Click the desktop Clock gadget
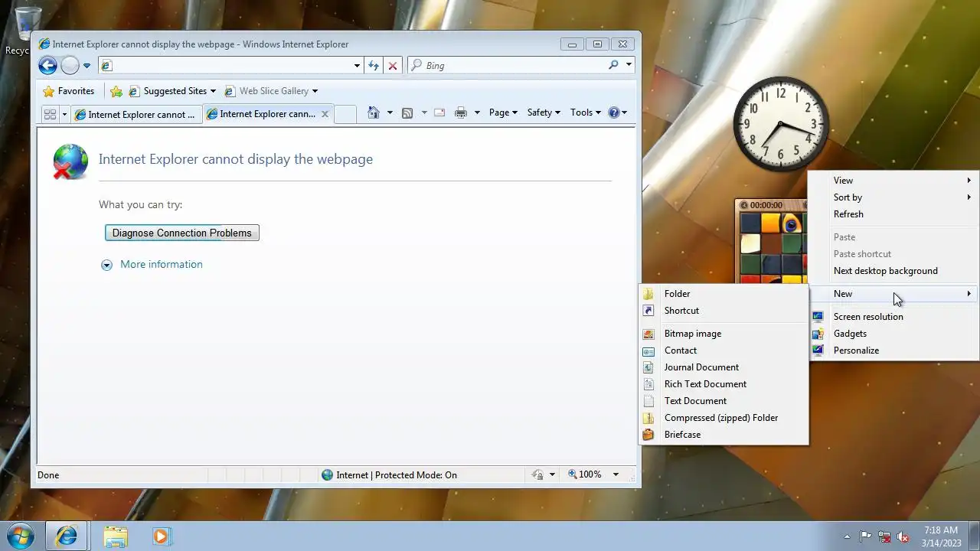The height and width of the screenshot is (551, 980). click(x=781, y=124)
